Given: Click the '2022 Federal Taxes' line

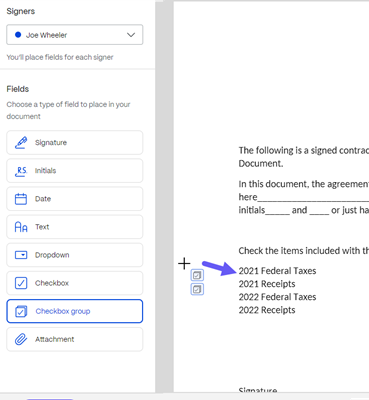Looking at the screenshot, I should point(277,297).
